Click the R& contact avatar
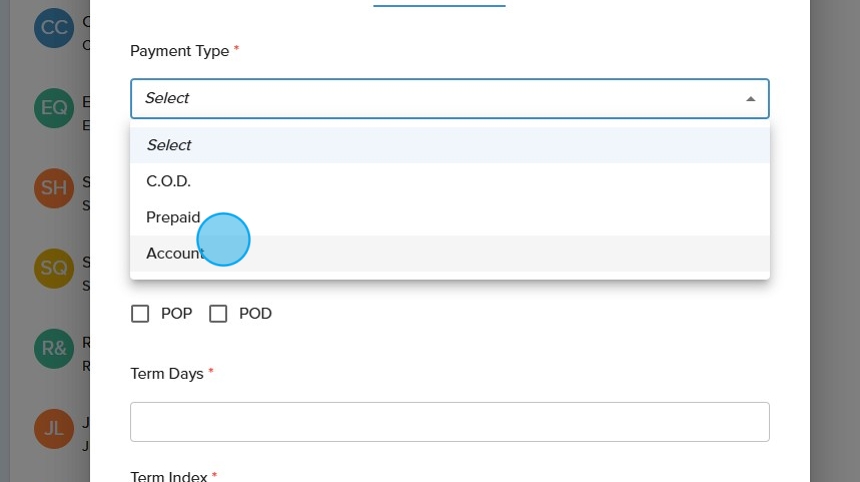The image size is (860, 482). tap(54, 348)
